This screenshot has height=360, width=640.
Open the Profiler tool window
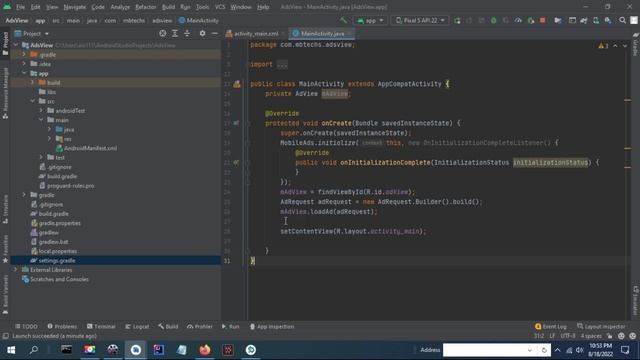pyautogui.click(x=200, y=327)
